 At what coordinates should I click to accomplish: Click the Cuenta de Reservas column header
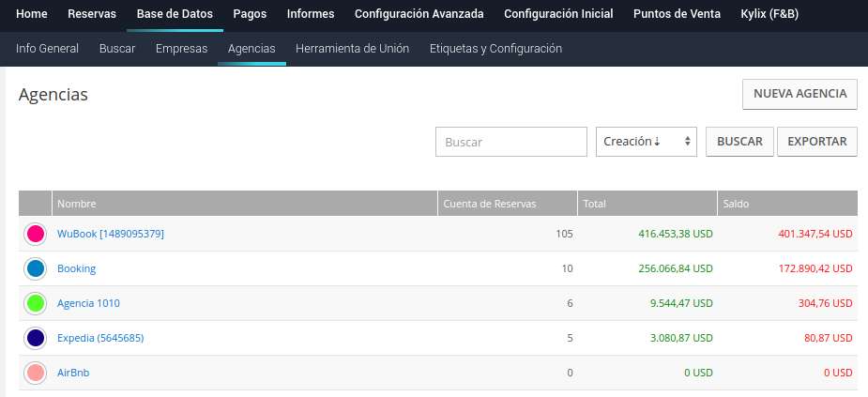[x=508, y=204]
